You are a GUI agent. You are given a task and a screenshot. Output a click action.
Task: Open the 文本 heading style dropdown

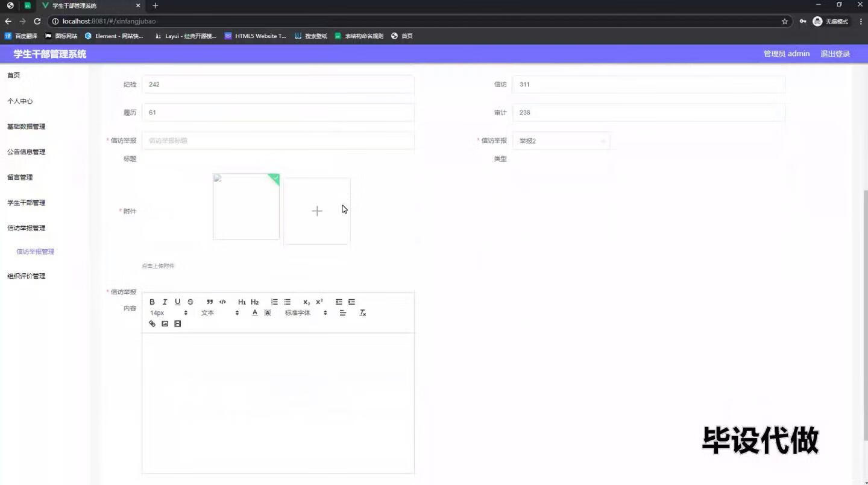[x=220, y=312]
